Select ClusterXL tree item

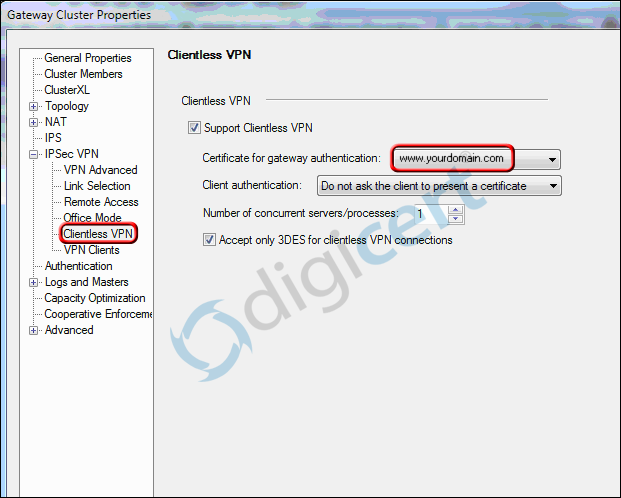coord(67,90)
